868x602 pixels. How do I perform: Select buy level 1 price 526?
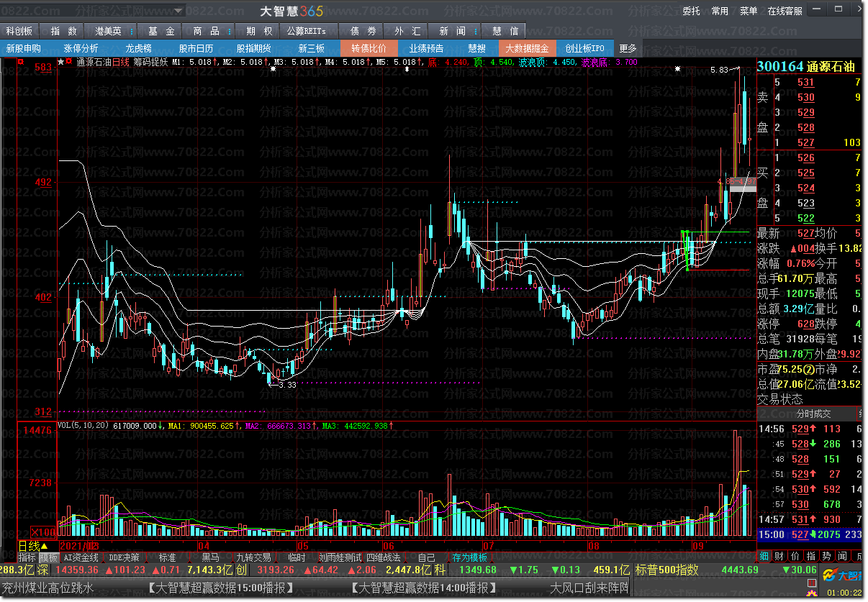click(x=806, y=158)
